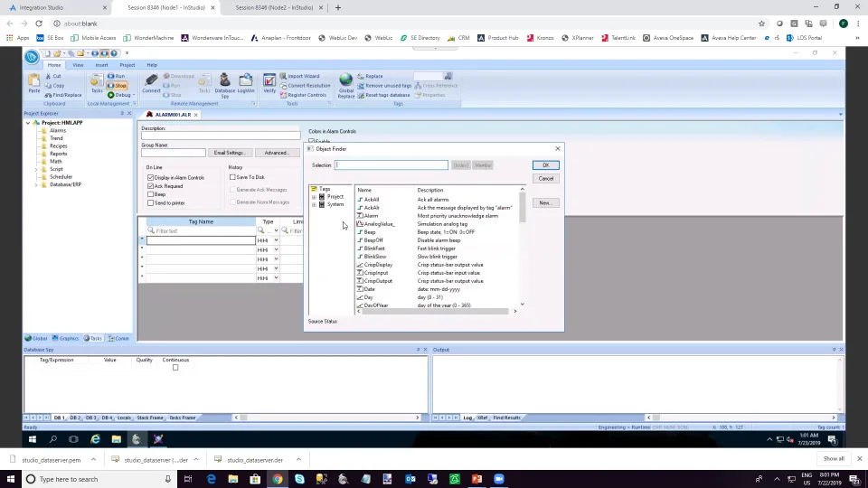Click OK in the Object Finder dialog
868x488 pixels.
click(545, 165)
